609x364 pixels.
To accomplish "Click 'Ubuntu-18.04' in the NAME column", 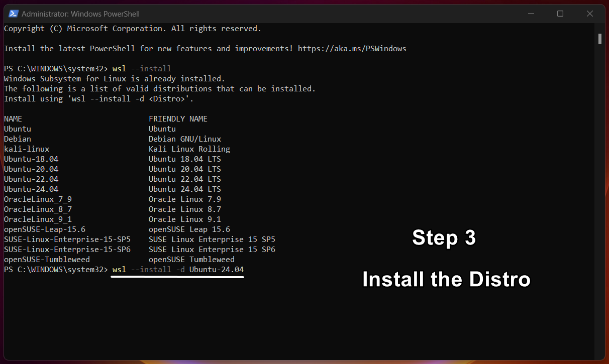I will [x=31, y=159].
